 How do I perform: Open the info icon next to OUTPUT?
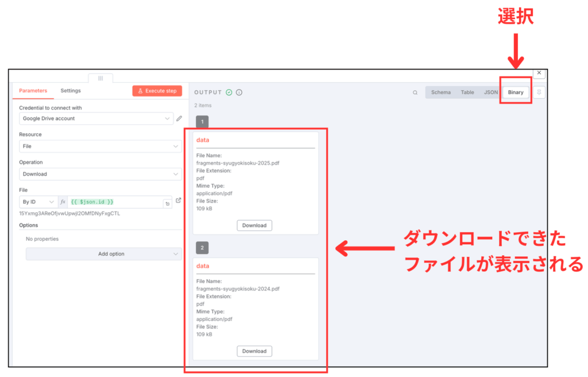238,92
